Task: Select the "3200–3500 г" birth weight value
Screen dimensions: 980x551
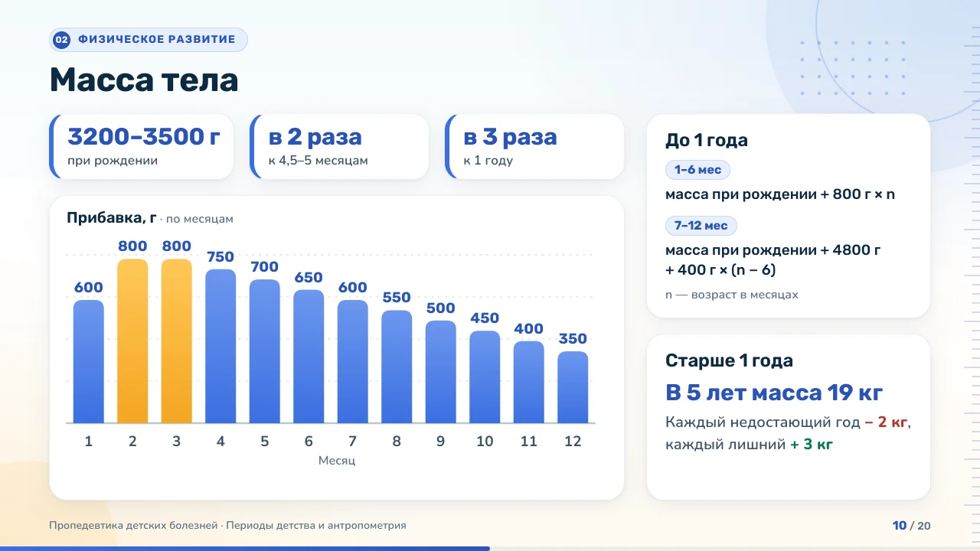Action: (144, 137)
